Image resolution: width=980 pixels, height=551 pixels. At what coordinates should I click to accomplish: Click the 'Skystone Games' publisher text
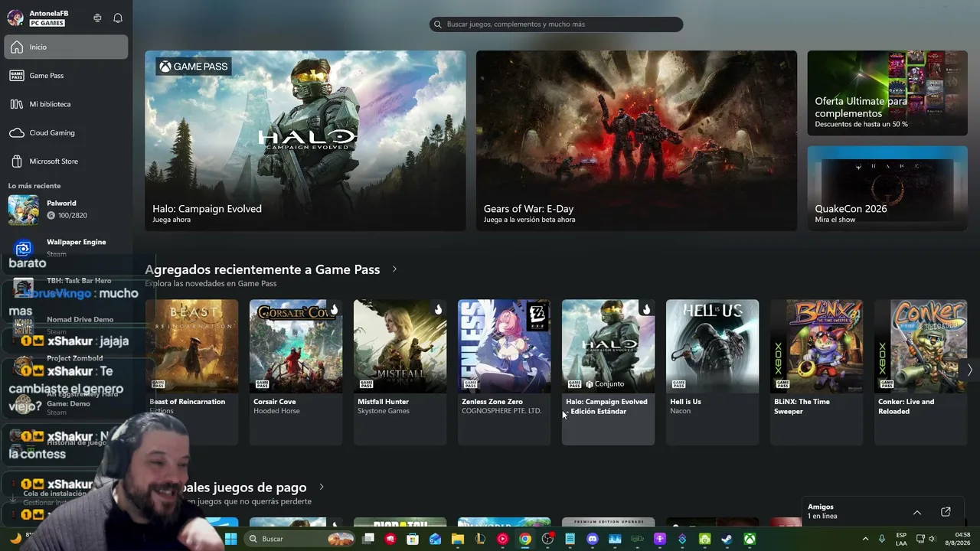(384, 411)
